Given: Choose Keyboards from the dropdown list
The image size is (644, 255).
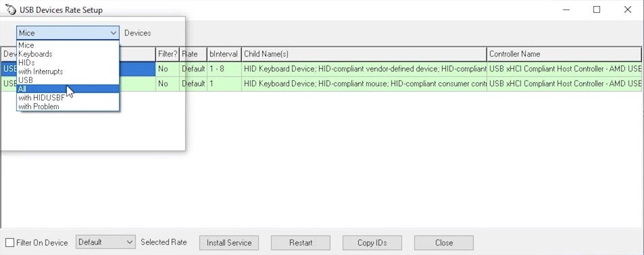Looking at the screenshot, I should coord(68,54).
